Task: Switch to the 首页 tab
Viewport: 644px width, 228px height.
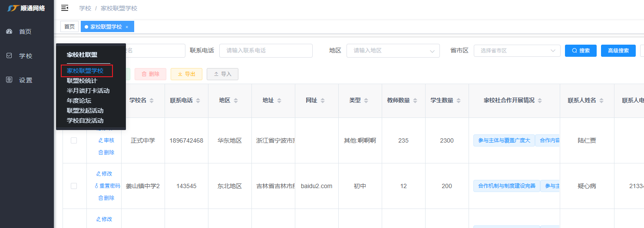Action: [69, 27]
